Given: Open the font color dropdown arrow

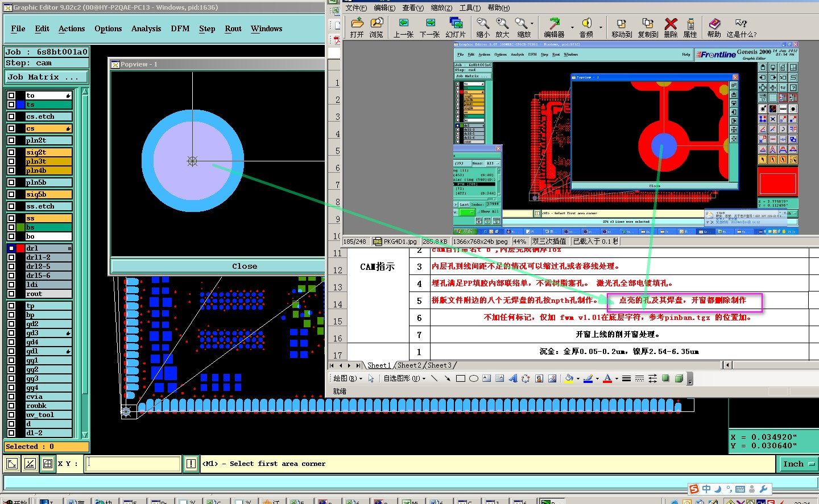Looking at the screenshot, I should click(x=617, y=378).
